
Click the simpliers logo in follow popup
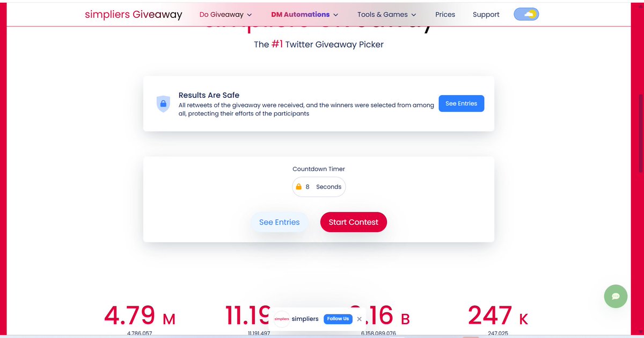tap(282, 319)
